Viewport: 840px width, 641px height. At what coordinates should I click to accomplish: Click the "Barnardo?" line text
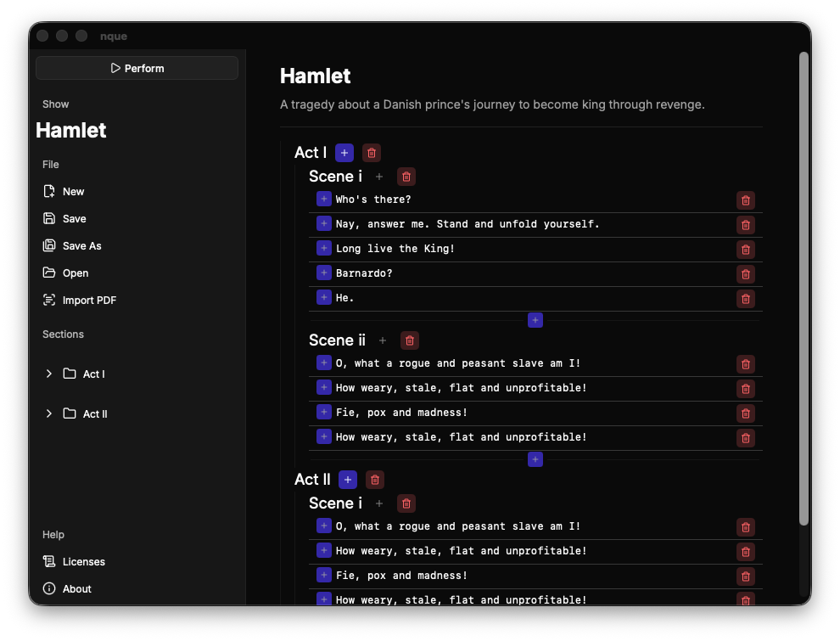[364, 273]
